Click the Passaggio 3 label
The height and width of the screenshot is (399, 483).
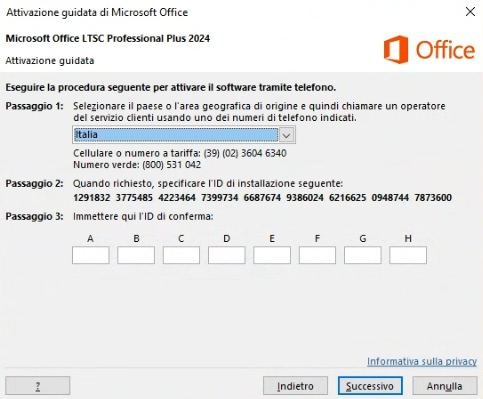coord(34,217)
